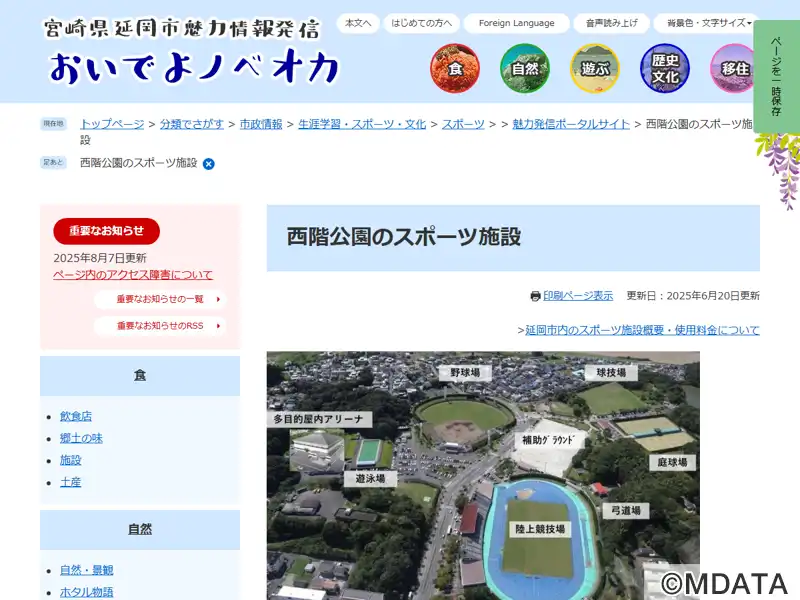
Task: Click the 更新日：2025年6月20日更新 text
Action: [x=693, y=296]
